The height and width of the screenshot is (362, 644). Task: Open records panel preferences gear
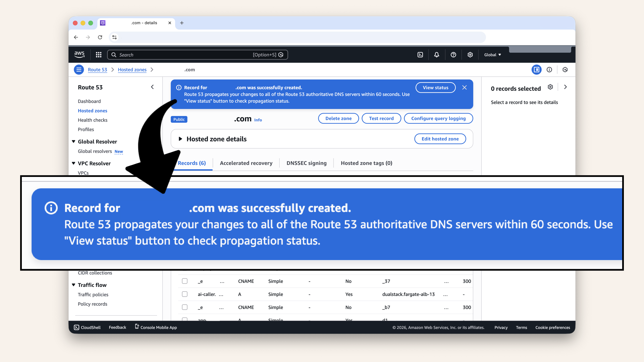coord(550,87)
